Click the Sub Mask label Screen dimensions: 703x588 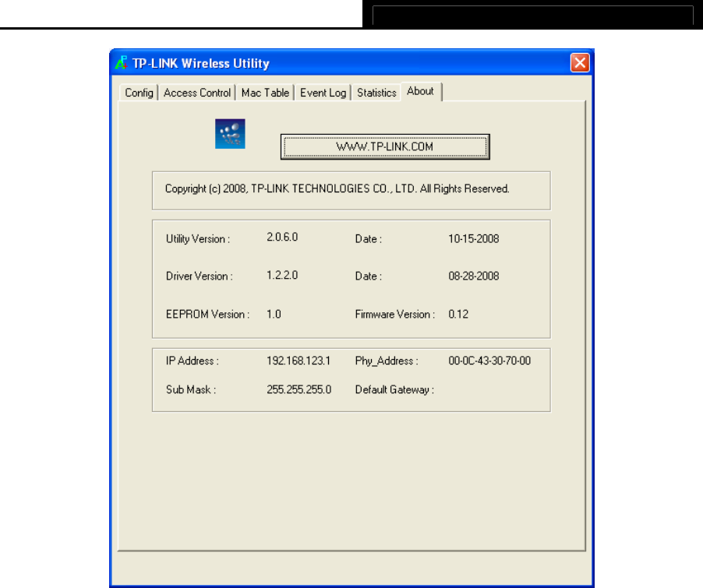[191, 389]
